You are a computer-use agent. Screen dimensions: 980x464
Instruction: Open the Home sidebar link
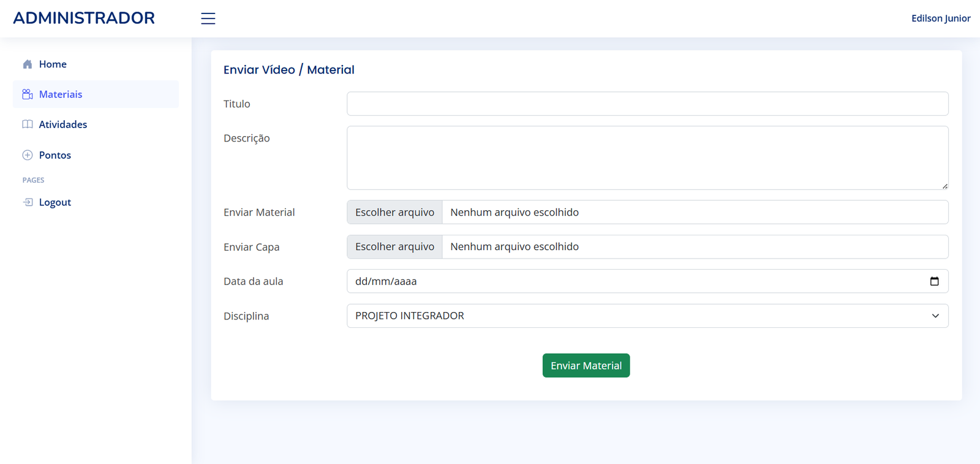point(96,64)
